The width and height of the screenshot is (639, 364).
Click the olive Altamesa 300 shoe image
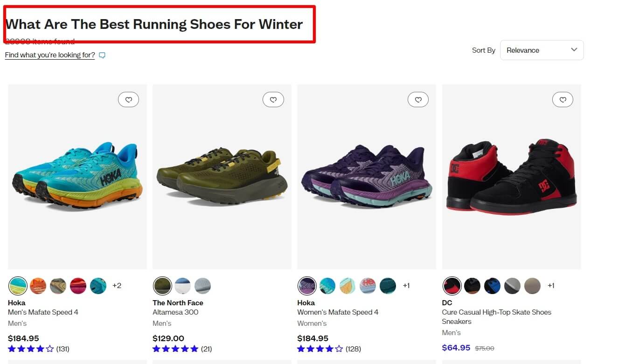click(222, 177)
